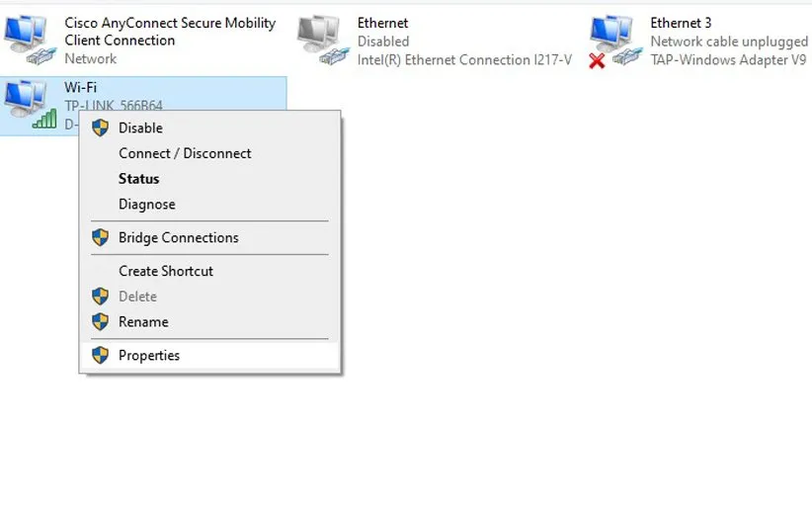This screenshot has width=812, height=516.
Task: Click the Ethernet 3 adapter icon
Action: tap(614, 42)
